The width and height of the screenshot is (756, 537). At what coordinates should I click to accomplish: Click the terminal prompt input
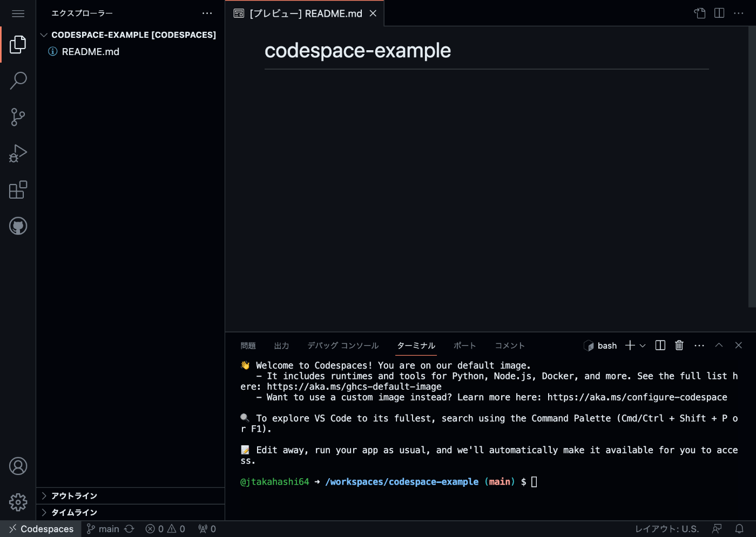[x=534, y=482]
